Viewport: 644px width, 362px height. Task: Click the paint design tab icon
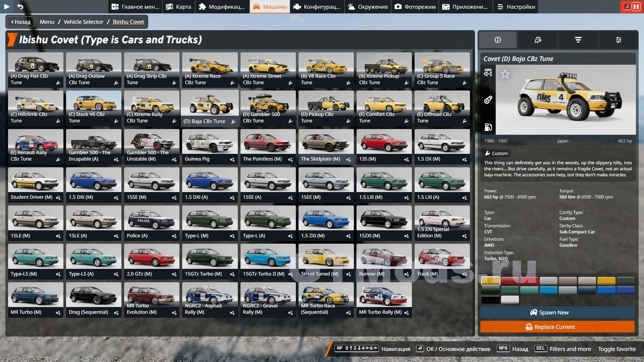point(537,40)
